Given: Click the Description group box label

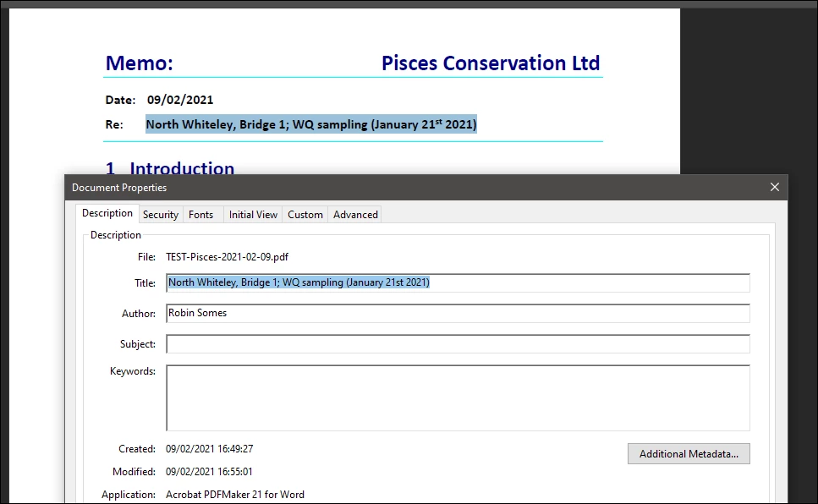Looking at the screenshot, I should pos(116,235).
